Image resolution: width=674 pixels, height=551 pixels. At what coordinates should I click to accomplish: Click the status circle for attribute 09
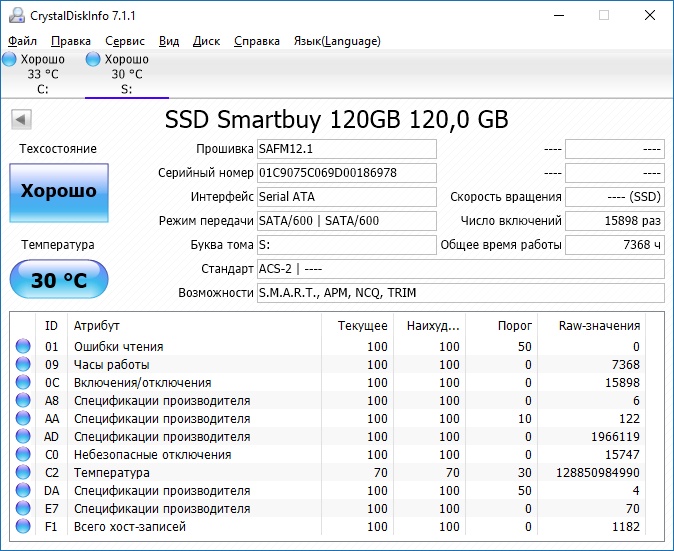pos(23,364)
